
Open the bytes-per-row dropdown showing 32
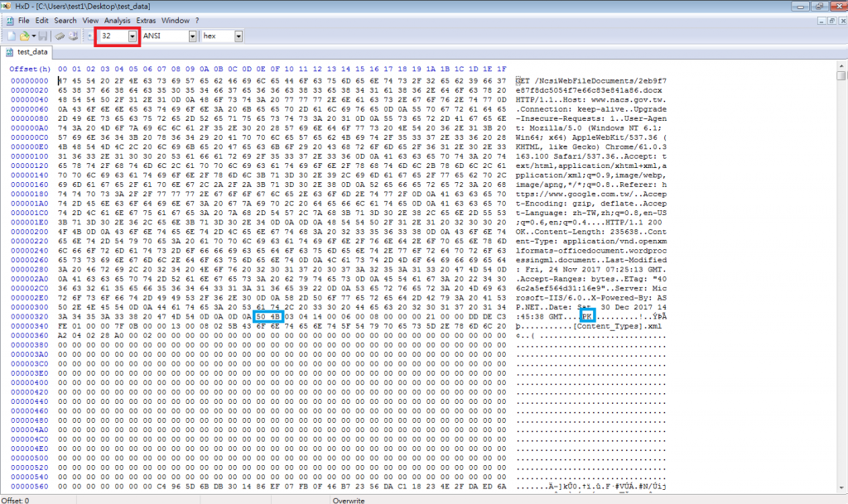click(132, 36)
